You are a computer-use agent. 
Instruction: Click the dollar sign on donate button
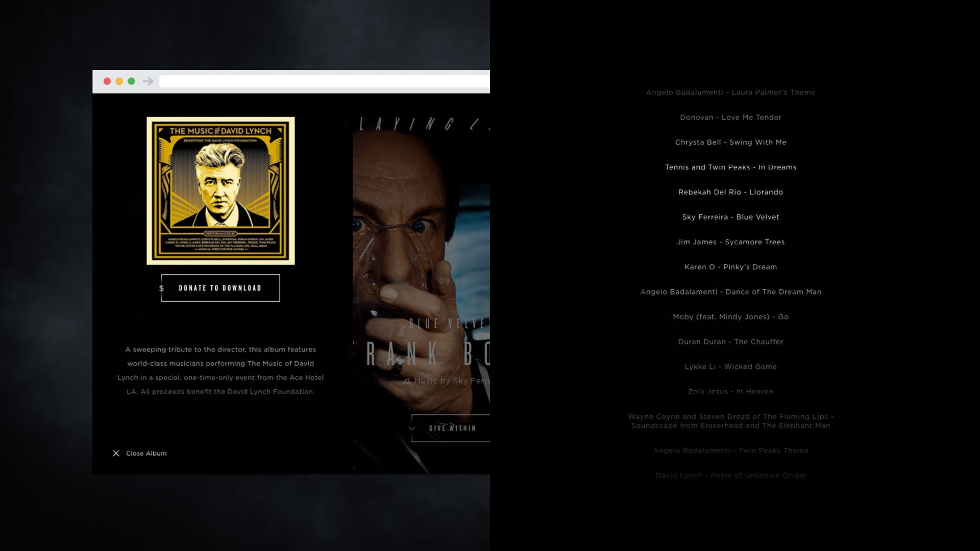[x=162, y=288]
